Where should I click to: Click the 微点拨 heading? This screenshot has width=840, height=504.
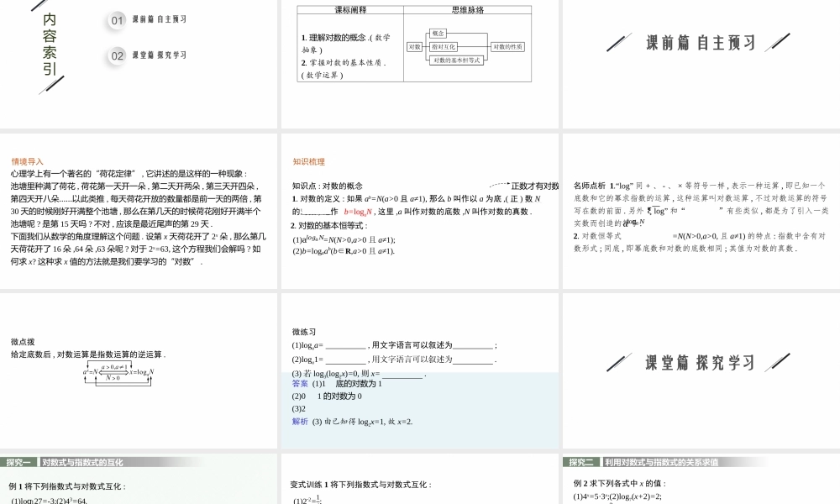(23, 342)
